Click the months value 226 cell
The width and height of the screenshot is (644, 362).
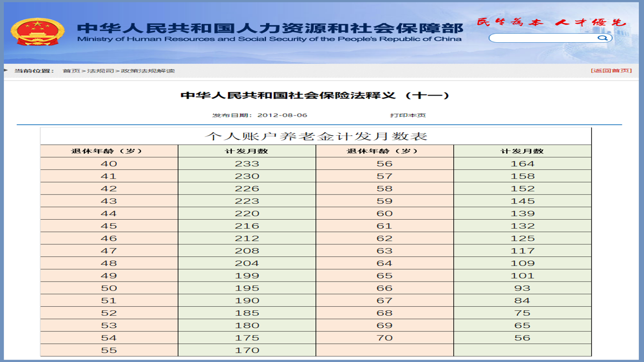tap(247, 189)
